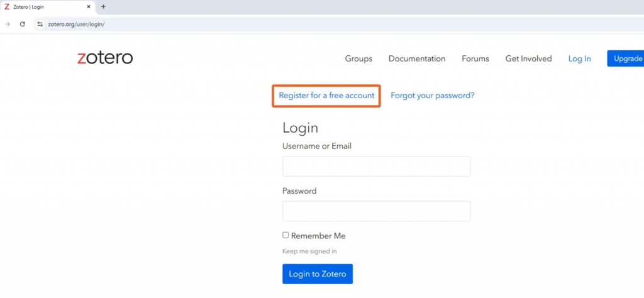The image size is (644, 298).
Task: Select the Zotero | Login browser tab
Action: [x=44, y=7]
